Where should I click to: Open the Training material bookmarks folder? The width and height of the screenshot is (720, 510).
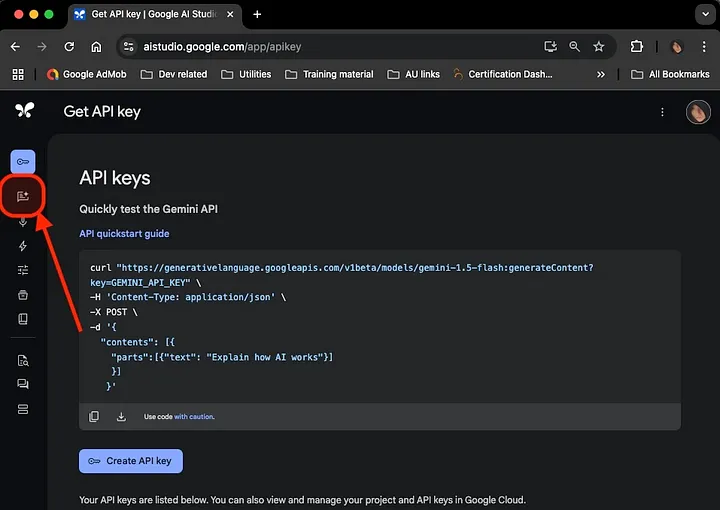point(329,74)
